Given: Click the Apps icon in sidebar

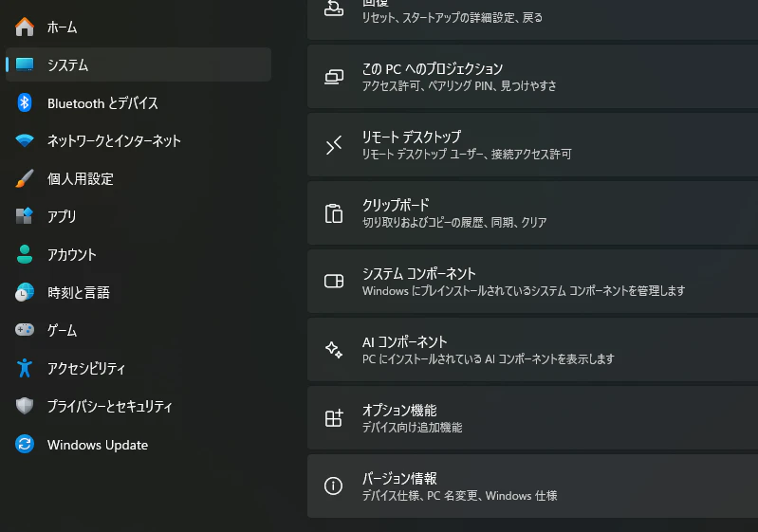Looking at the screenshot, I should [x=24, y=216].
